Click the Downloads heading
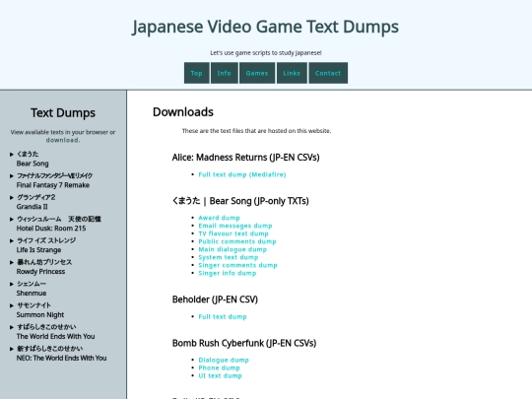This screenshot has width=532, height=399. [x=183, y=112]
